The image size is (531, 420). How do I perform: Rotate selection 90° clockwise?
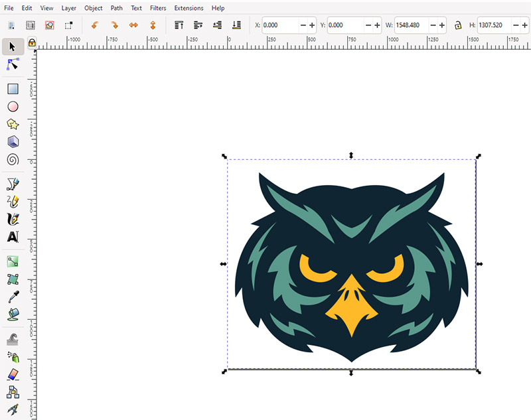[x=114, y=25]
